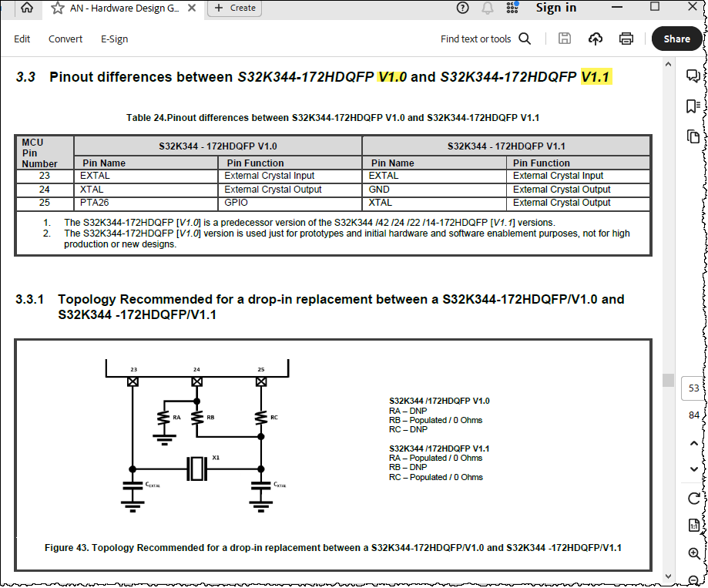The height and width of the screenshot is (588, 708).
Task: Save the current PDF
Action: [x=565, y=39]
